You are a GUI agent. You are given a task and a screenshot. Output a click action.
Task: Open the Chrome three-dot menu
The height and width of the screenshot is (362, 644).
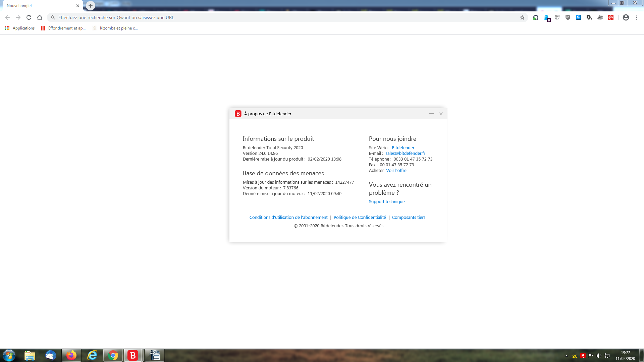[x=637, y=17]
